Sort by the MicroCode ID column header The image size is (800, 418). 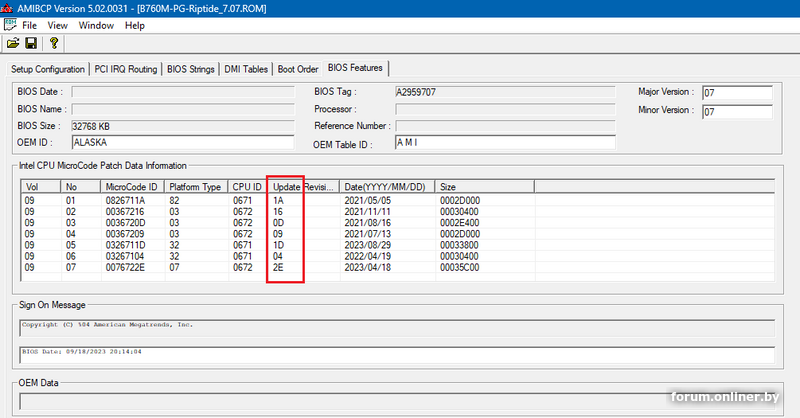coord(133,187)
